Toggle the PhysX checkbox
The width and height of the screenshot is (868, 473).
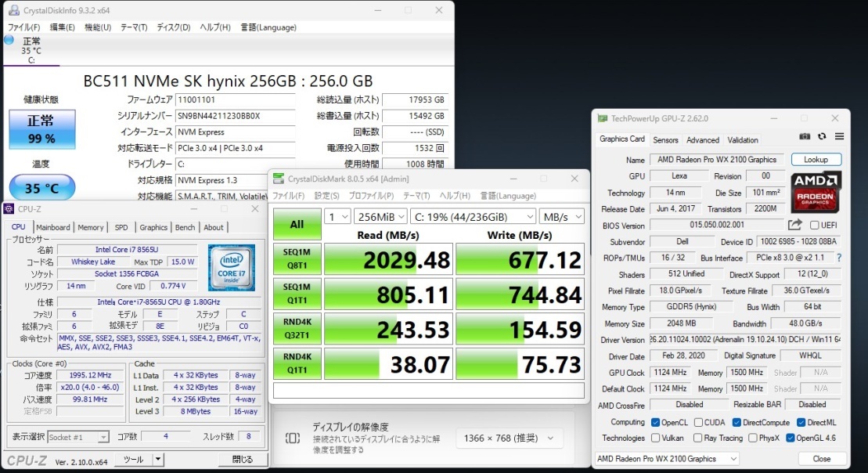coord(753,438)
